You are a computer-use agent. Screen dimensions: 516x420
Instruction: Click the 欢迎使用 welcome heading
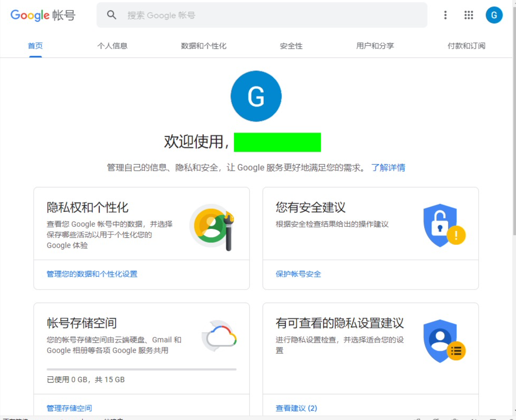pos(197,141)
